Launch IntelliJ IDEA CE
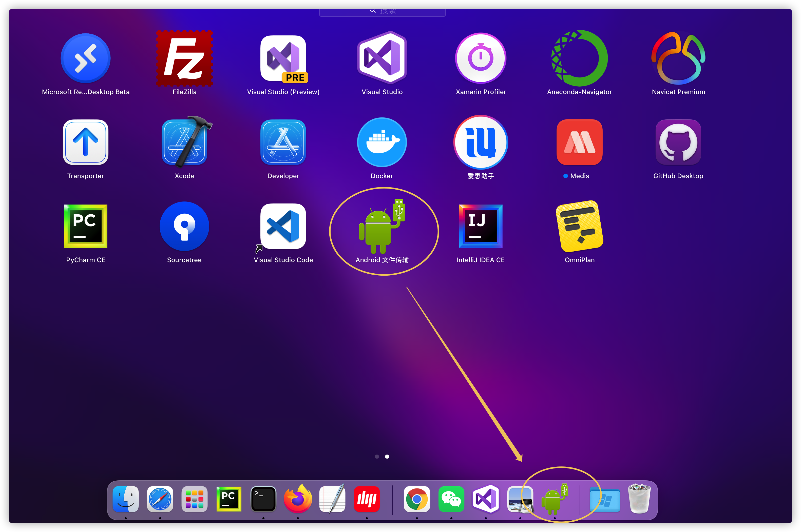 pos(481,226)
